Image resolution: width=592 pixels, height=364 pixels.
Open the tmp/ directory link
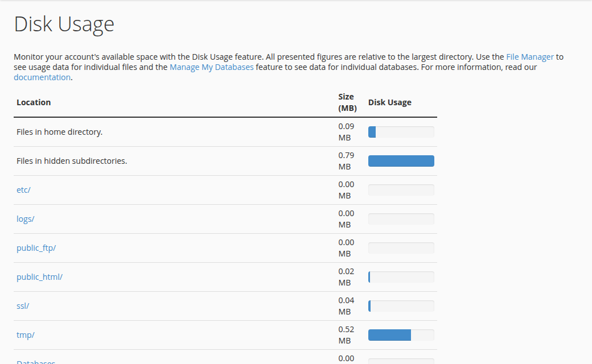click(x=25, y=335)
